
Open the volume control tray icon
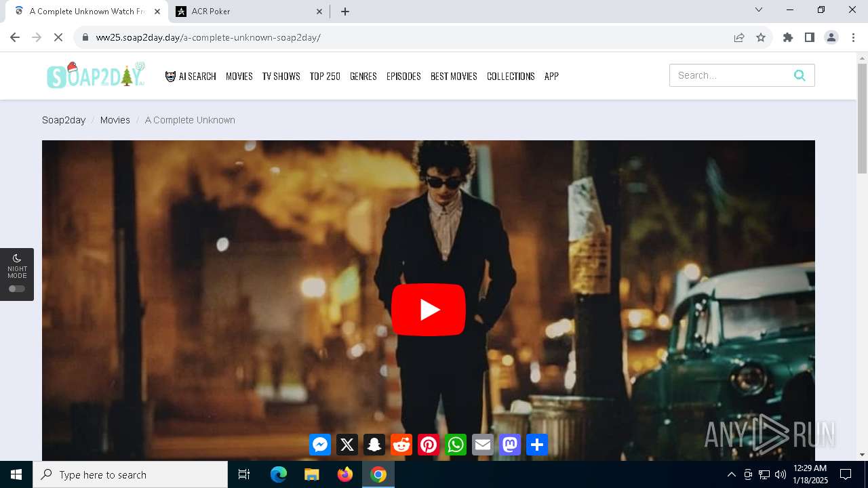click(781, 474)
